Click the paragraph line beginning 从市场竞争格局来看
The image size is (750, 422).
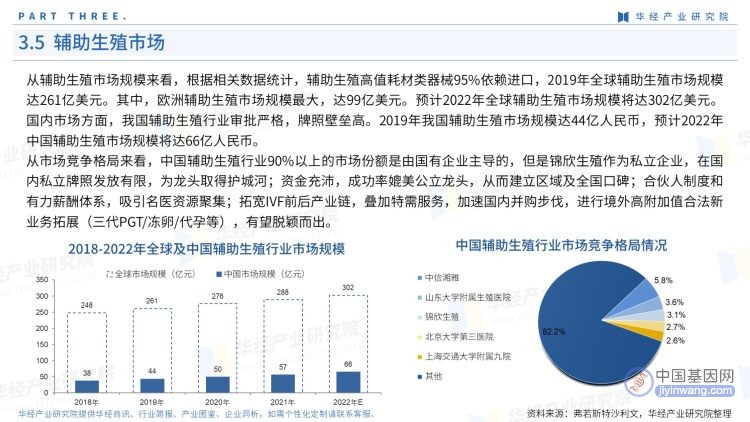click(375, 161)
